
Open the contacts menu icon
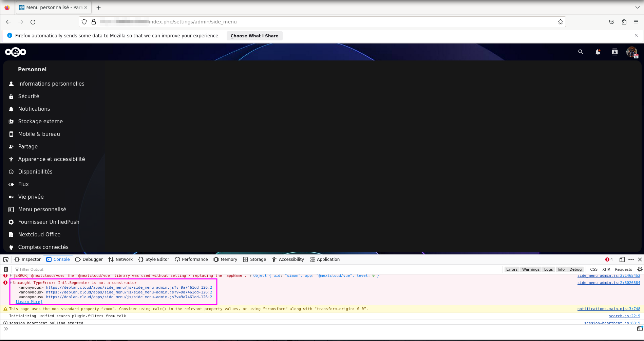point(614,52)
